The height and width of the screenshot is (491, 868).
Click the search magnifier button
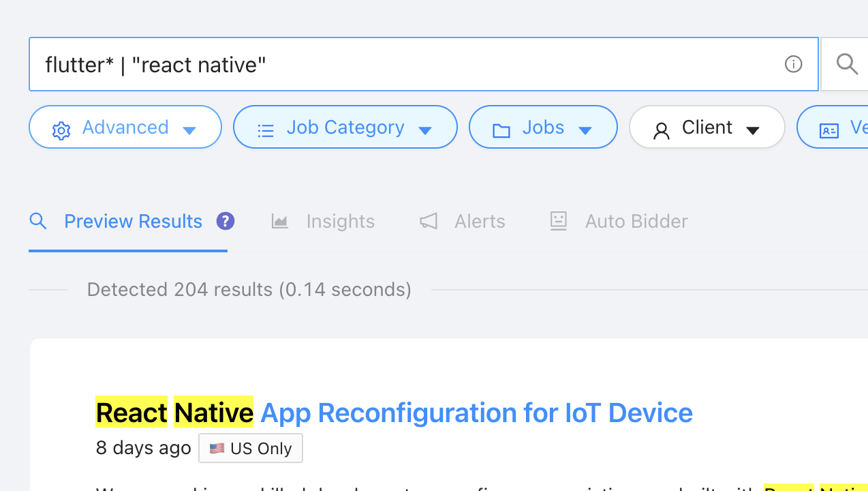tap(847, 64)
